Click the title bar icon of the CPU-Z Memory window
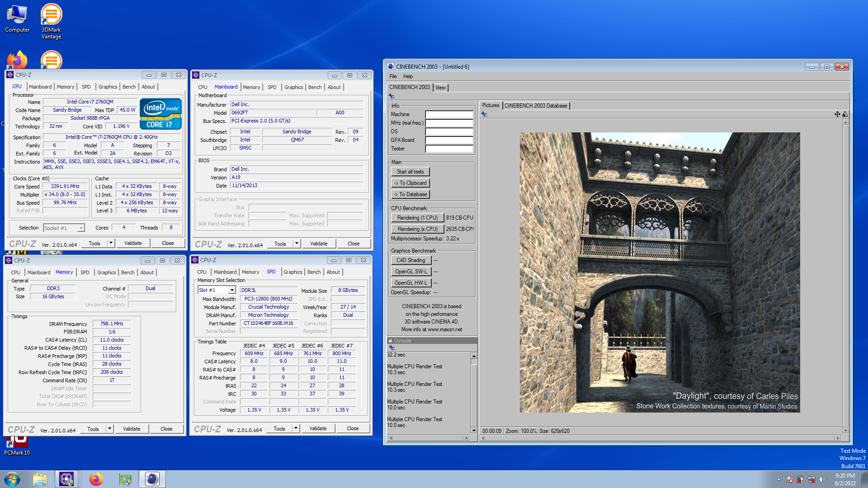This screenshot has height=488, width=868. point(9,260)
